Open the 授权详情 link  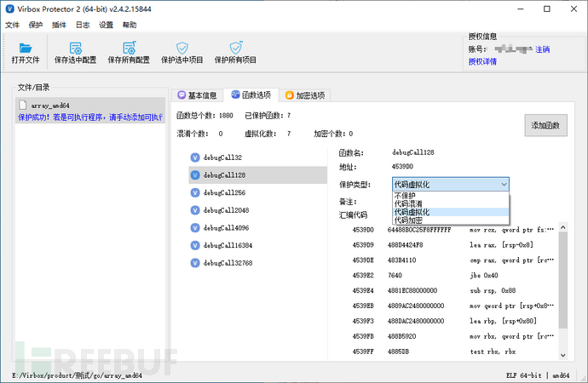tap(482, 62)
